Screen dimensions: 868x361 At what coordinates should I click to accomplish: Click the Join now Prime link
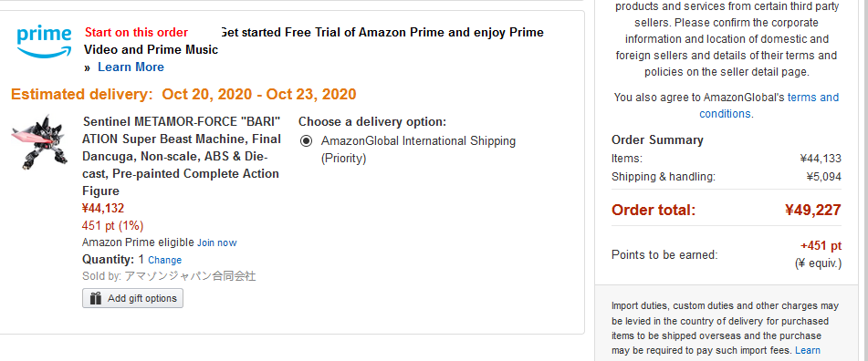point(217,242)
